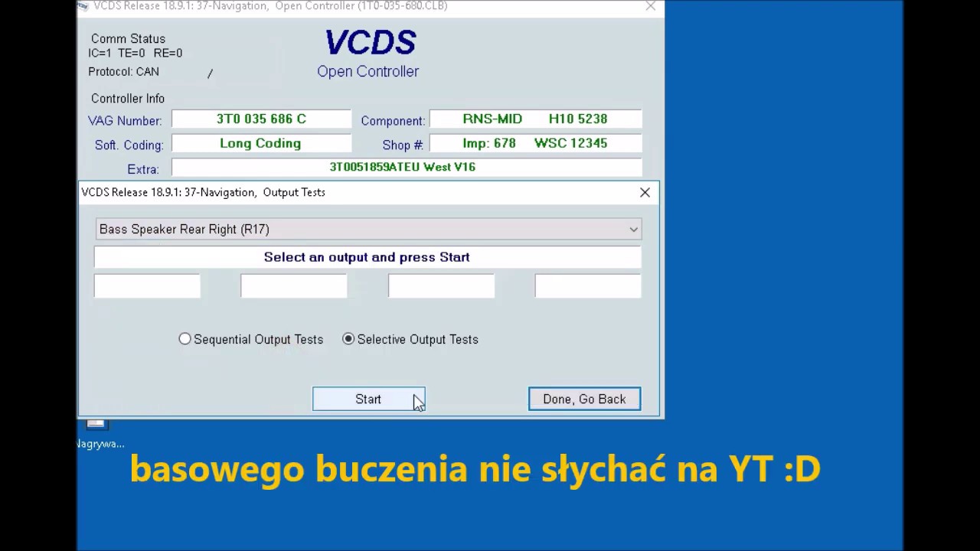Viewport: 980px width, 551px height.
Task: Close the Open Controller window
Action: click(651, 6)
